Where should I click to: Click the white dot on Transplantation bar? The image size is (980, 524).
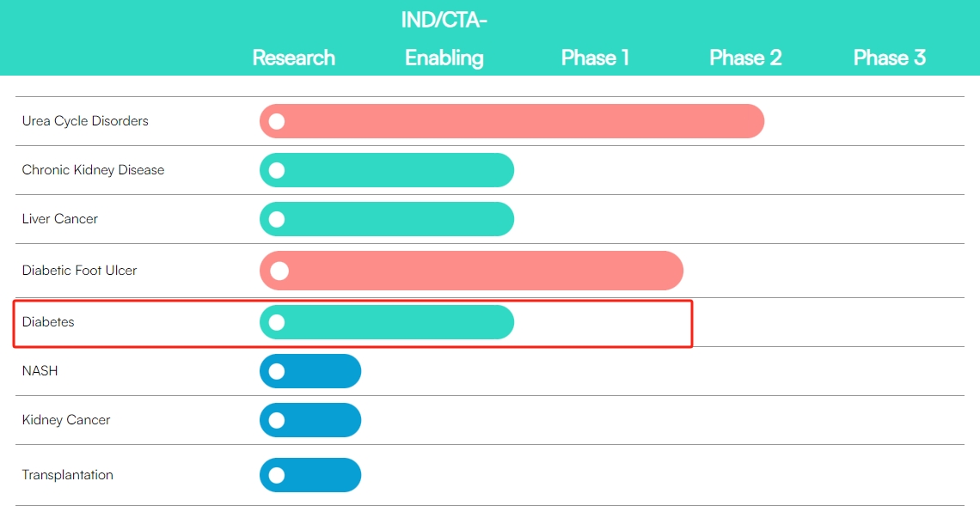click(276, 475)
